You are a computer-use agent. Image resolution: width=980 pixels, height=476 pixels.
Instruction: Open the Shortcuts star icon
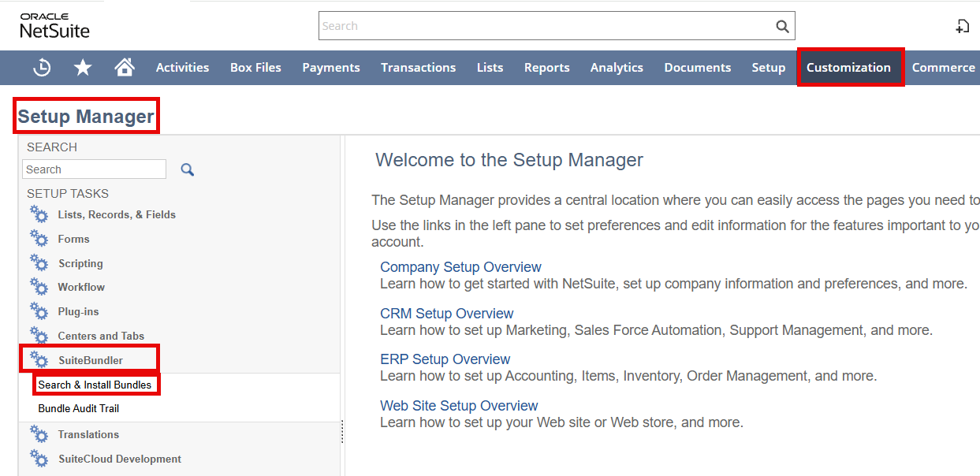point(83,68)
